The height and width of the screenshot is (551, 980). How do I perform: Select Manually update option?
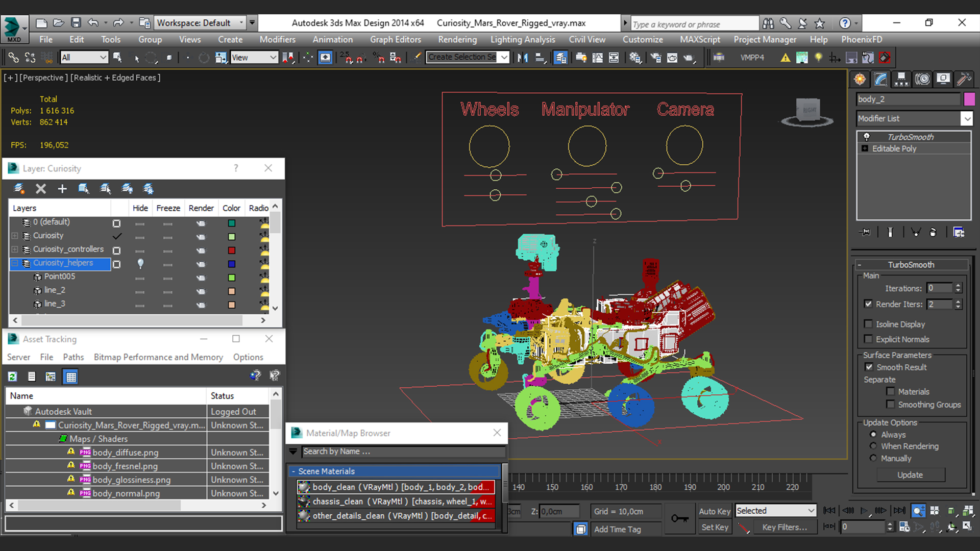click(873, 458)
